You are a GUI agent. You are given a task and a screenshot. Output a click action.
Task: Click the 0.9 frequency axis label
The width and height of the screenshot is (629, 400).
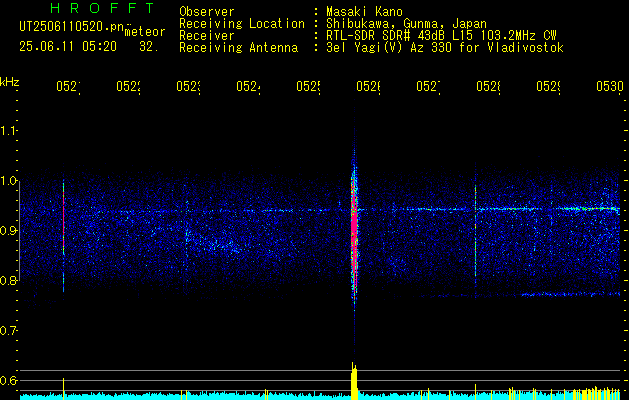coord(8,231)
